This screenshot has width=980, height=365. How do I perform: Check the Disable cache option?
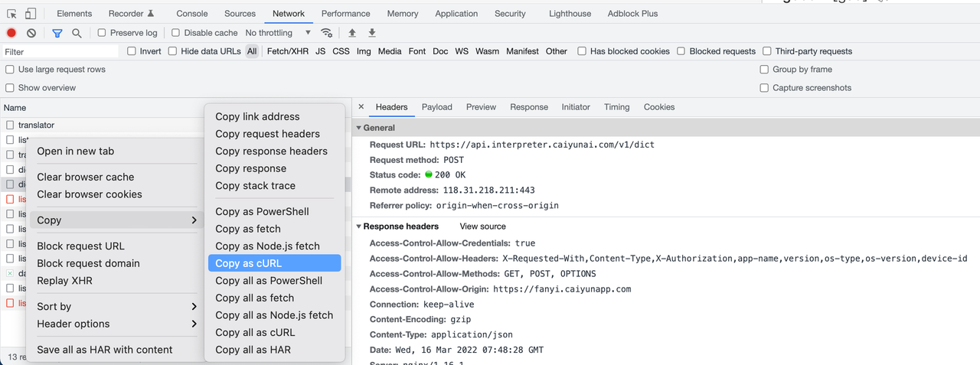pyautogui.click(x=176, y=33)
